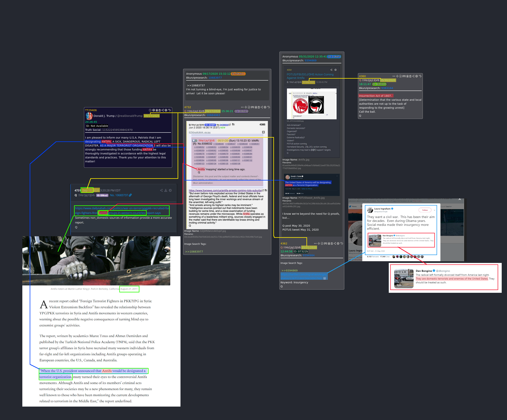Click the ID: 63d310 badge on post 4360

coord(379,84)
